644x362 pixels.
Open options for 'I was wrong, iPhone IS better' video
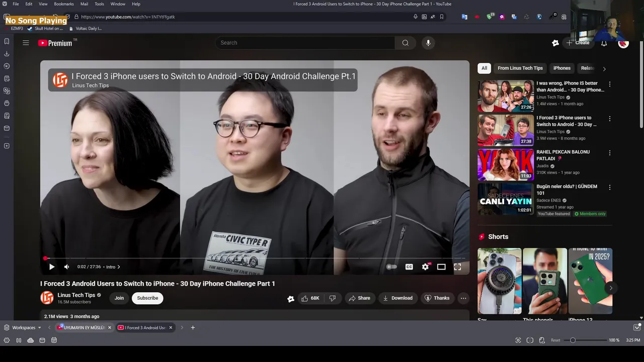pyautogui.click(x=610, y=84)
